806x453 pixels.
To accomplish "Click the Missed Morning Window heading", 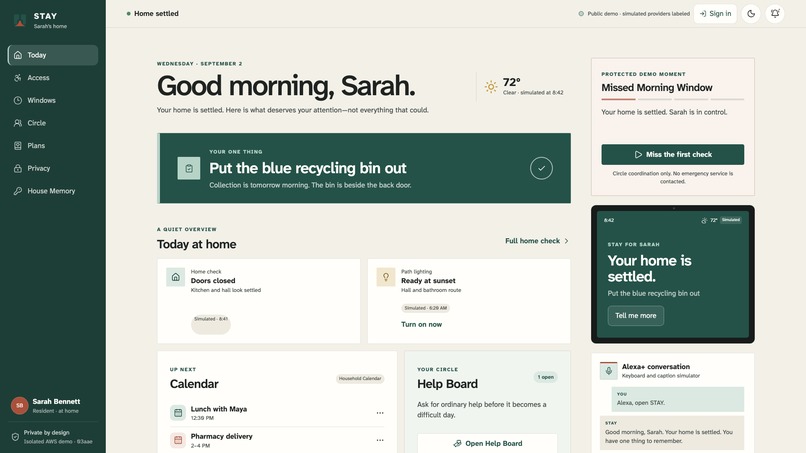I will [x=657, y=88].
